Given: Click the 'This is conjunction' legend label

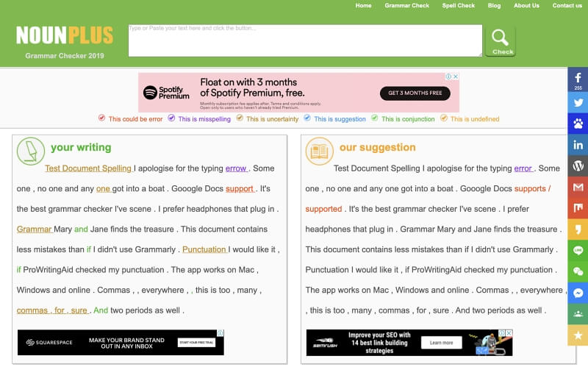Looking at the screenshot, I should click(x=408, y=119).
